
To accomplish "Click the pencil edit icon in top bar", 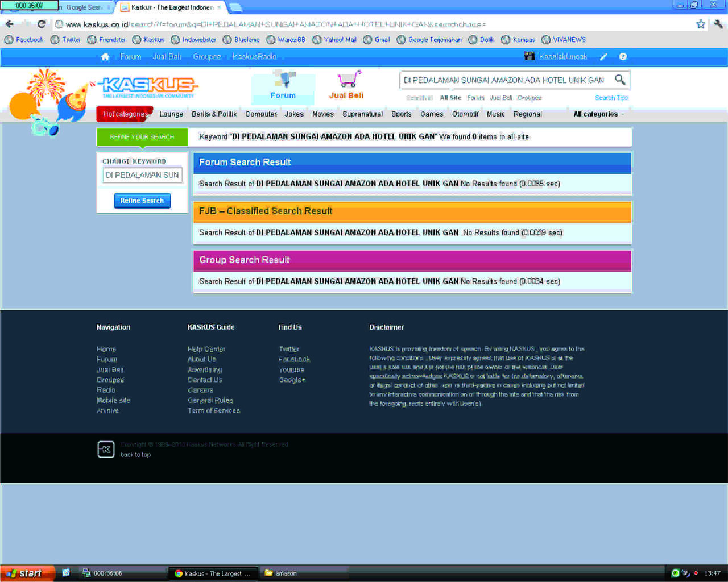I will 603,57.
